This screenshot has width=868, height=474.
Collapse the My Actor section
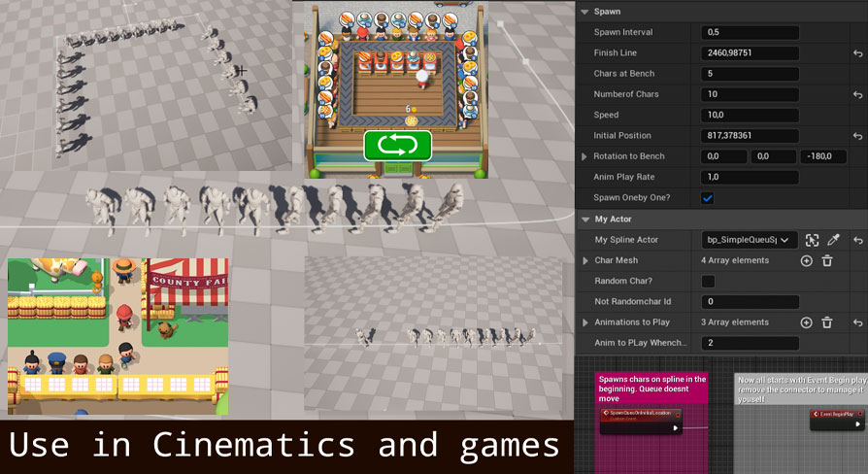click(x=585, y=220)
